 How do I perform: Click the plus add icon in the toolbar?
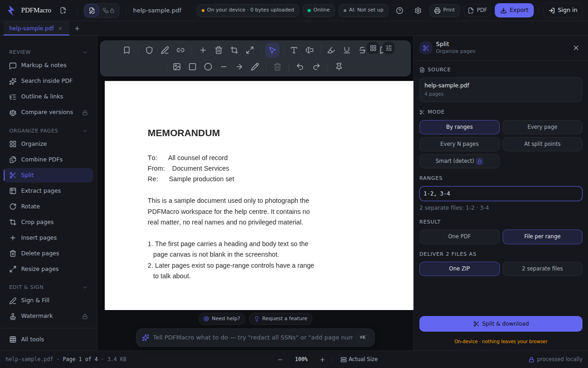tap(203, 50)
